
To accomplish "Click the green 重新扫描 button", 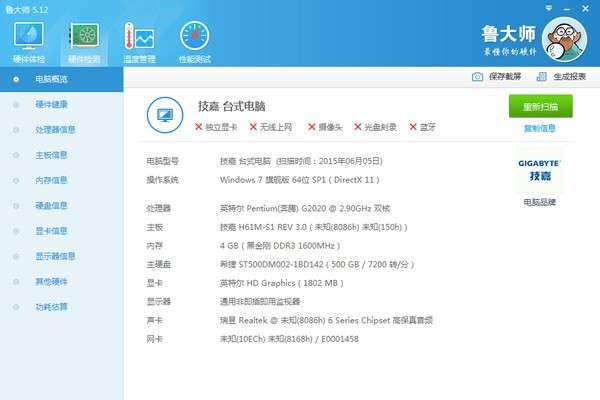I will click(540, 106).
